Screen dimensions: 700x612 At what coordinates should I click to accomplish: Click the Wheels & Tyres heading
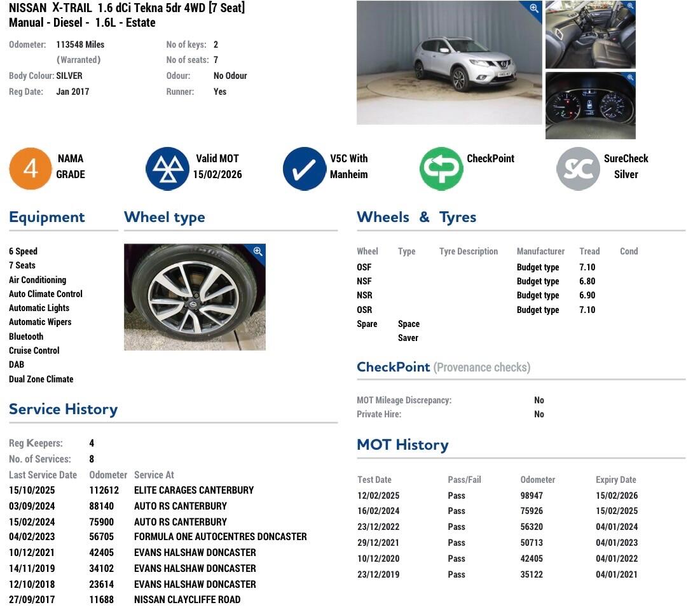416,217
